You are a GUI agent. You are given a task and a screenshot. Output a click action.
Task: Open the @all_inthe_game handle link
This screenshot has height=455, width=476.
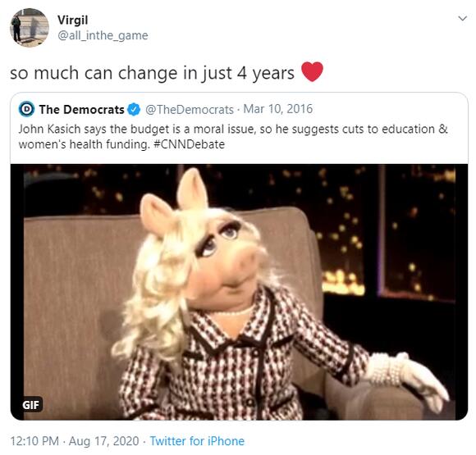[x=103, y=36]
